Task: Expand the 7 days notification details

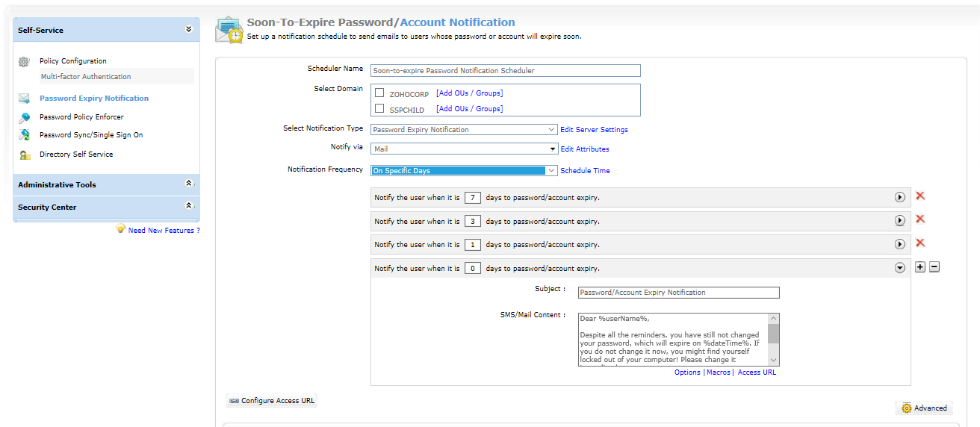Action: pyautogui.click(x=900, y=198)
